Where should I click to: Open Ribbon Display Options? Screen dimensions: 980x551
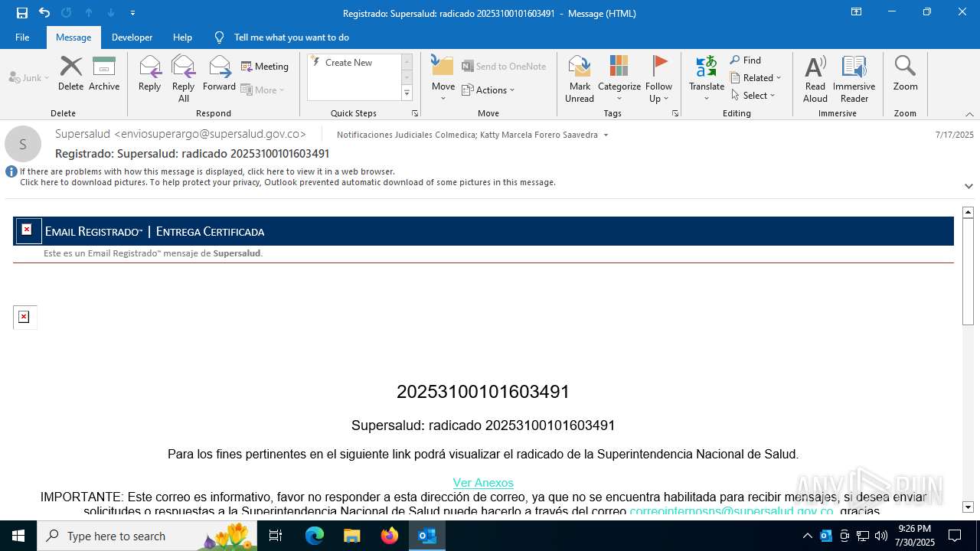(856, 12)
